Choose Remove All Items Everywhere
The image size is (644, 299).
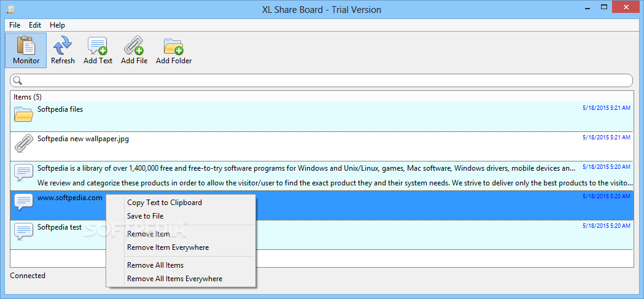click(174, 279)
